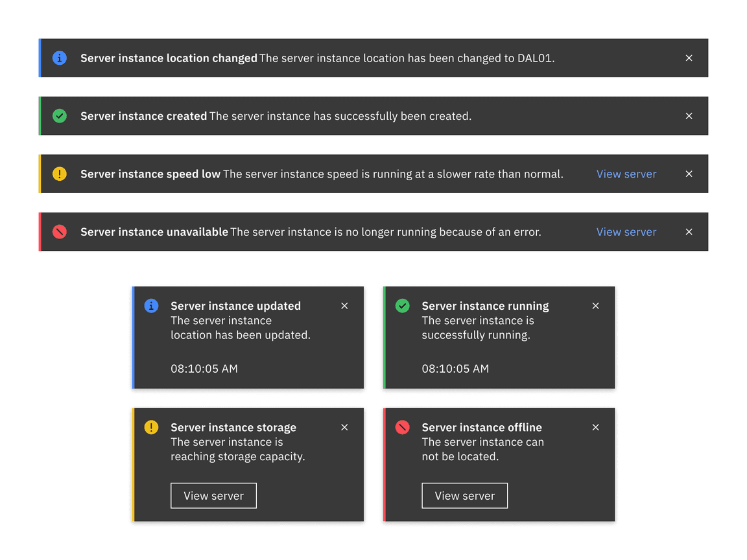The image size is (747, 560).
Task: Dismiss the Server instance created banner
Action: tap(689, 116)
